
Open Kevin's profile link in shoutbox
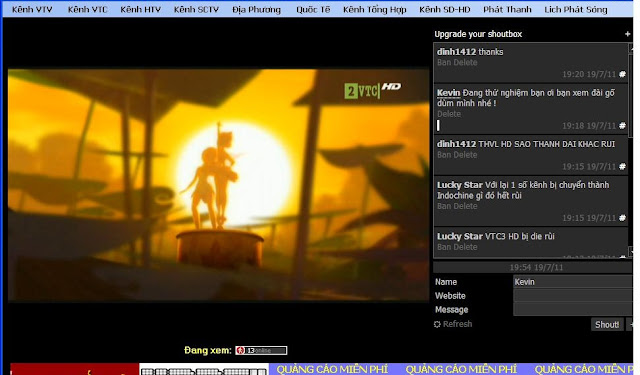448,93
